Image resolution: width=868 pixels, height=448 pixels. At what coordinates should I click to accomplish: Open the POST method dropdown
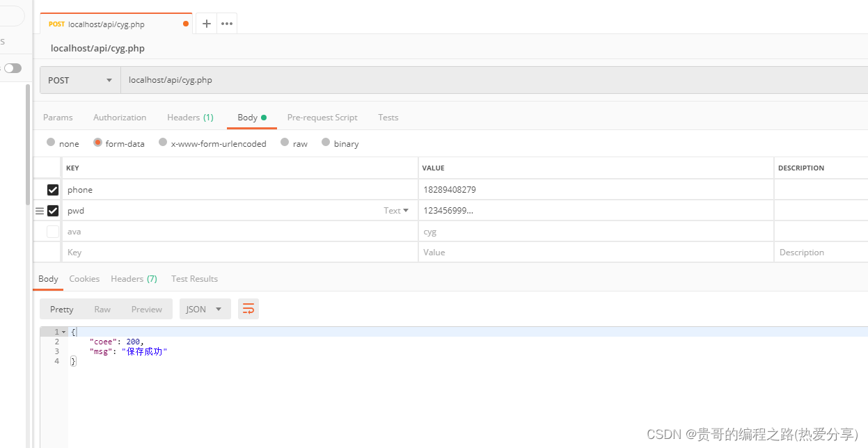coord(80,80)
